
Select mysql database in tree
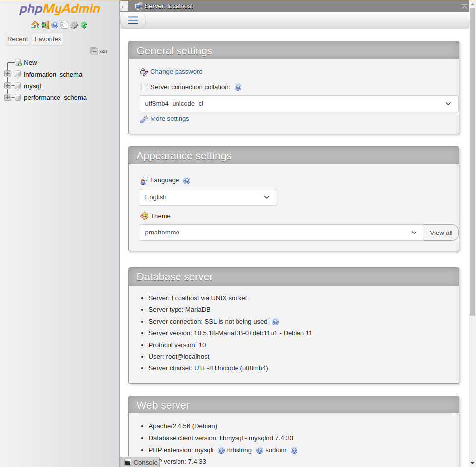(32, 86)
